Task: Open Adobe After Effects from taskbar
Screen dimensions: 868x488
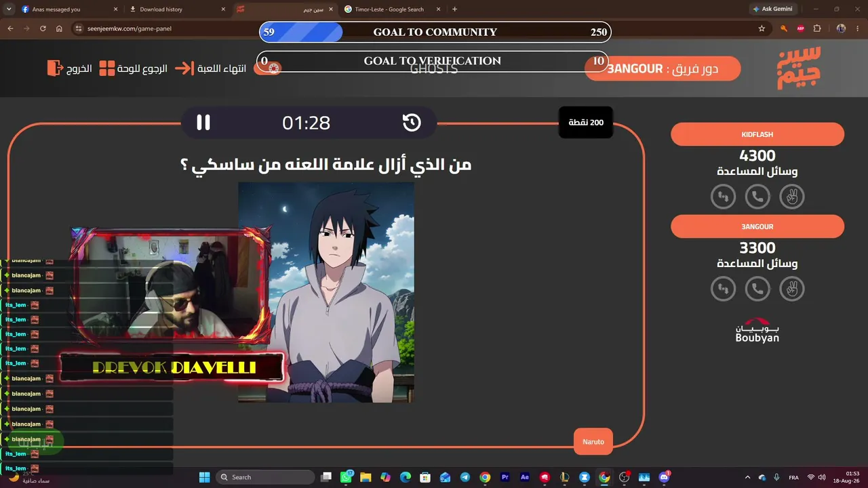Action: point(524,477)
